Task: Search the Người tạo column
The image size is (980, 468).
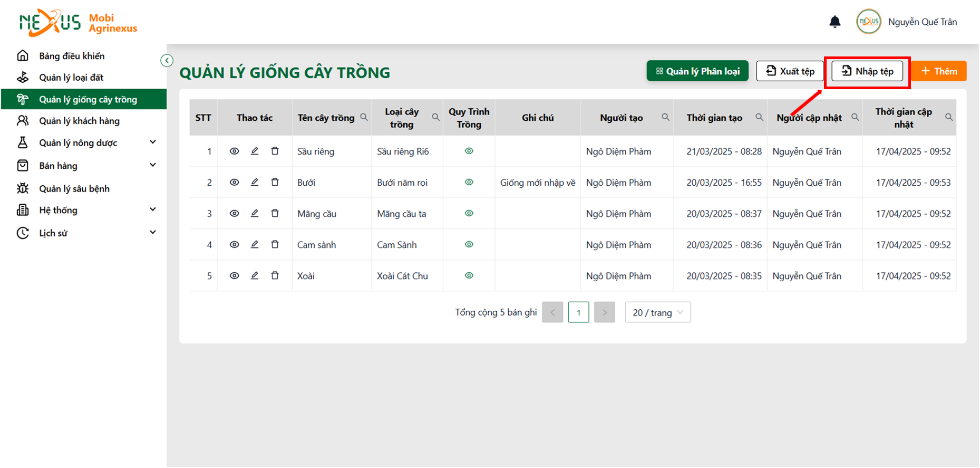Action: click(666, 117)
